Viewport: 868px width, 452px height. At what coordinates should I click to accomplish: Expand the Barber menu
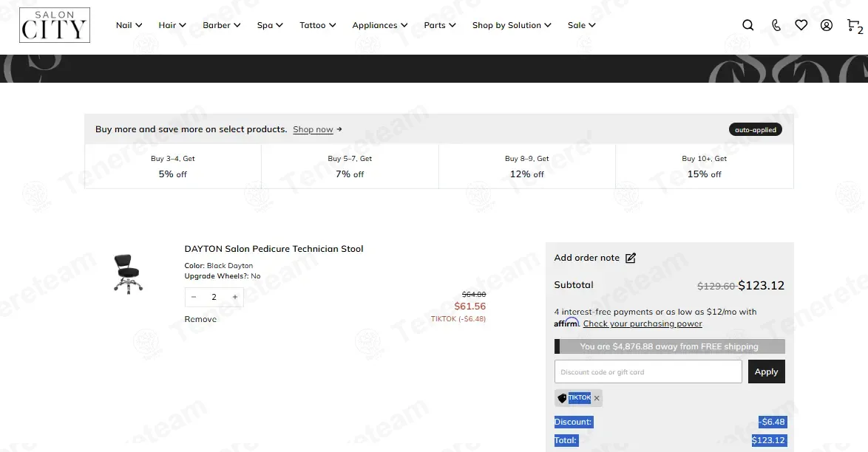pos(221,25)
